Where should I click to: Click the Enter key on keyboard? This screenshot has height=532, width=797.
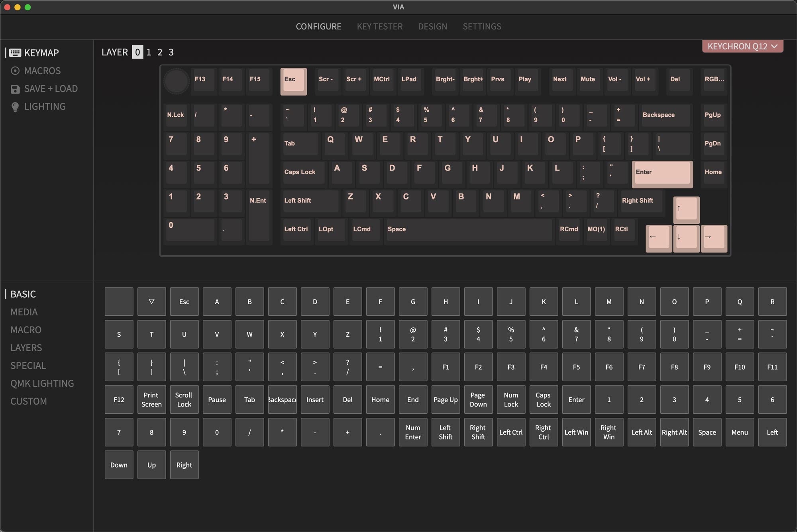coord(662,172)
